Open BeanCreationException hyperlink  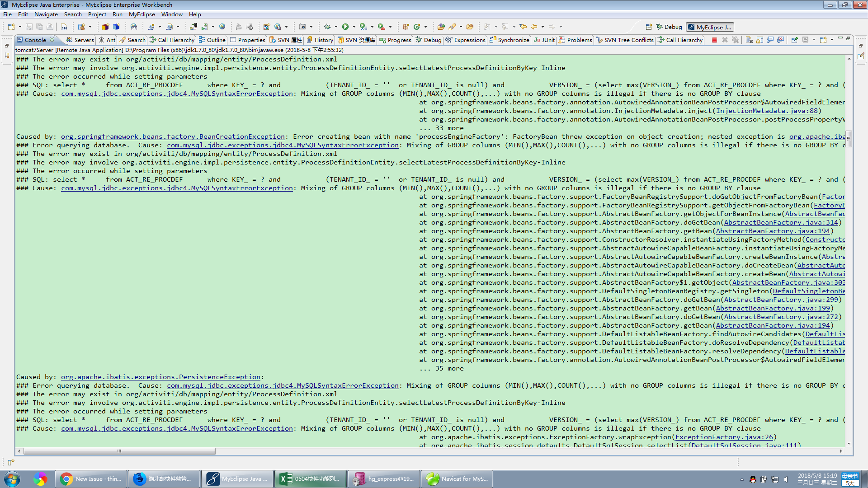click(173, 136)
